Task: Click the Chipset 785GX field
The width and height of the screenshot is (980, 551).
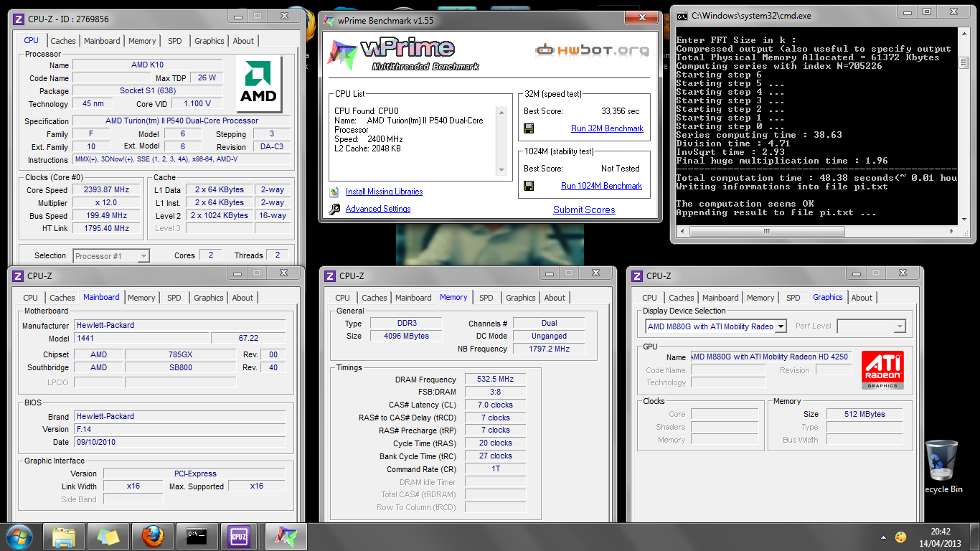Action: click(x=180, y=354)
